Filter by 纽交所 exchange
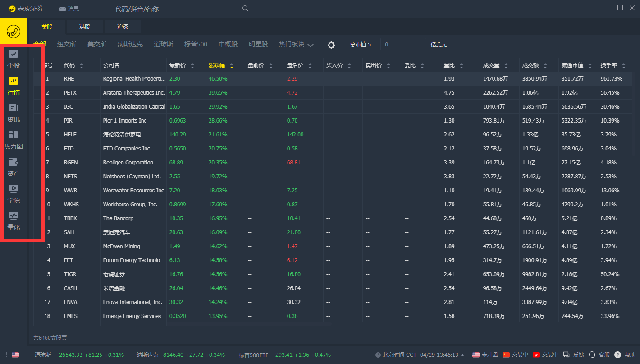The height and width of the screenshot is (364, 640). (x=67, y=44)
